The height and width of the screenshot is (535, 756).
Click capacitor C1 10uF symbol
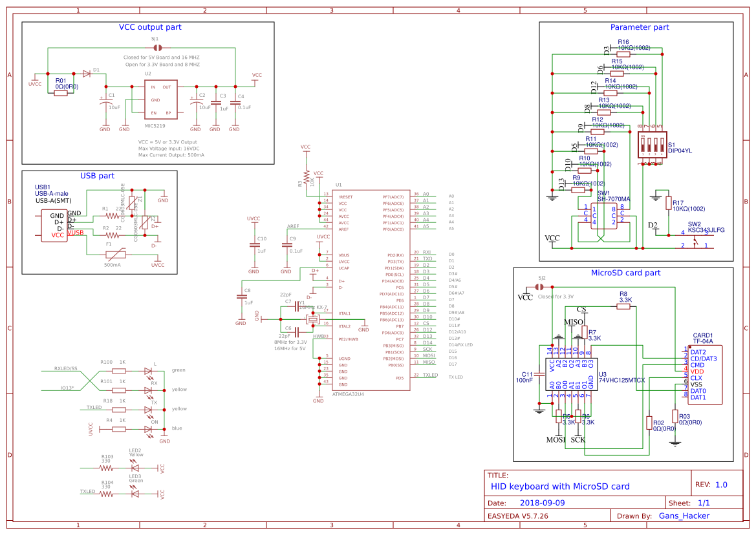tap(105, 100)
